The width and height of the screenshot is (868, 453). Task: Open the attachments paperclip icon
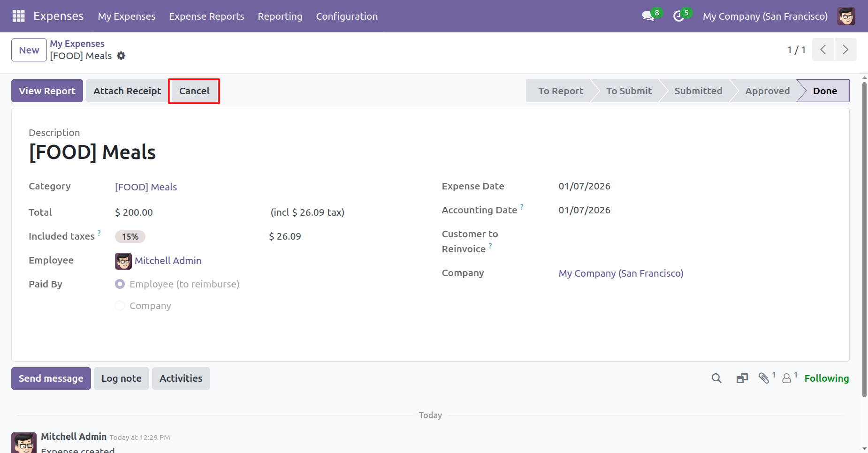click(x=764, y=378)
